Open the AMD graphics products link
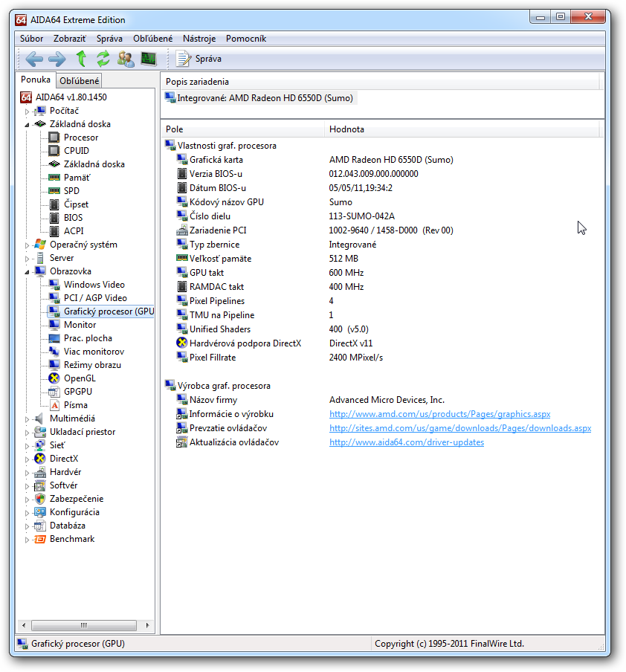Viewport: 626px width, 672px height. 439,414
